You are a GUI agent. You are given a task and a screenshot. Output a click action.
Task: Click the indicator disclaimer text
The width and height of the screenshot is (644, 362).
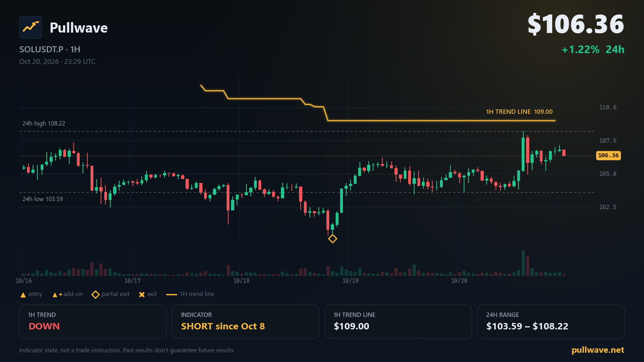pos(127,350)
